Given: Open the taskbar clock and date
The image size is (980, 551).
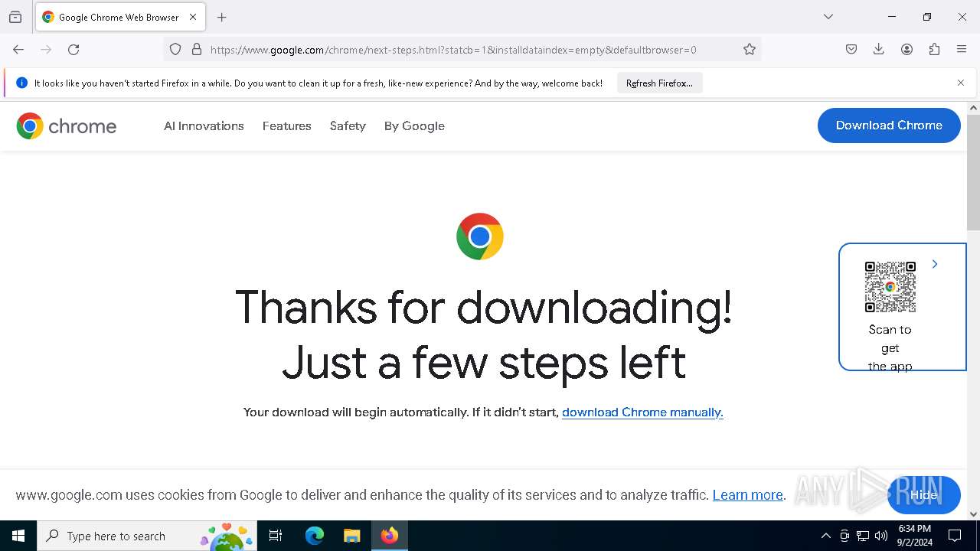Looking at the screenshot, I should [x=914, y=536].
